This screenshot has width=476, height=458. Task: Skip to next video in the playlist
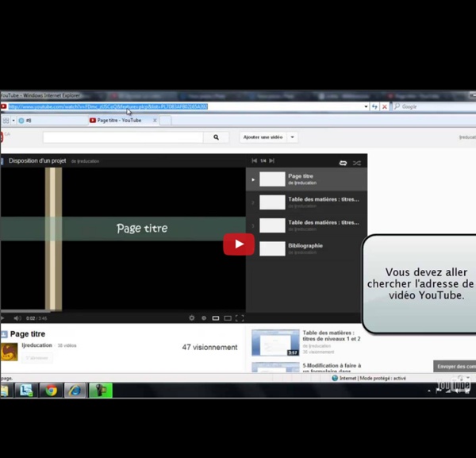pyautogui.click(x=271, y=160)
